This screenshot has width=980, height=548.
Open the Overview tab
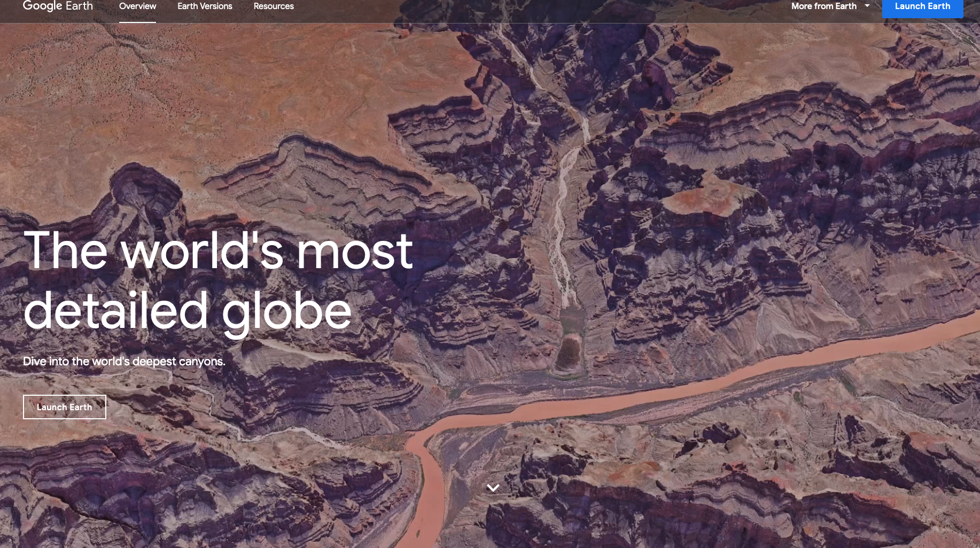click(137, 6)
